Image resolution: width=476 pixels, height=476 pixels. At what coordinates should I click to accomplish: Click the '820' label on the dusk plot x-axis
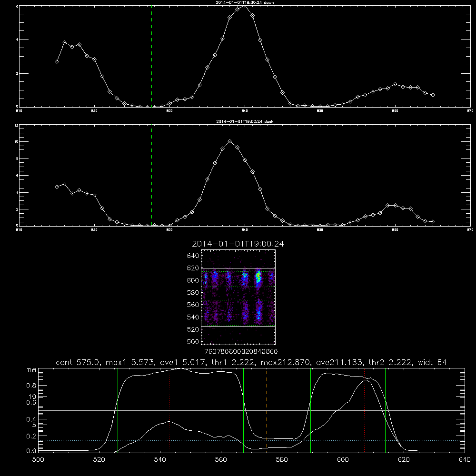coord(94,230)
